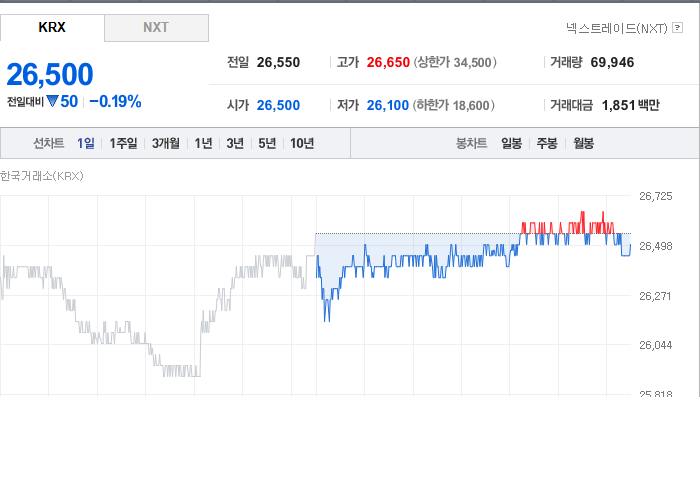Screen dimensions: 700x490
Task: Click the down-arrow change amount 50
Action: 62,102
